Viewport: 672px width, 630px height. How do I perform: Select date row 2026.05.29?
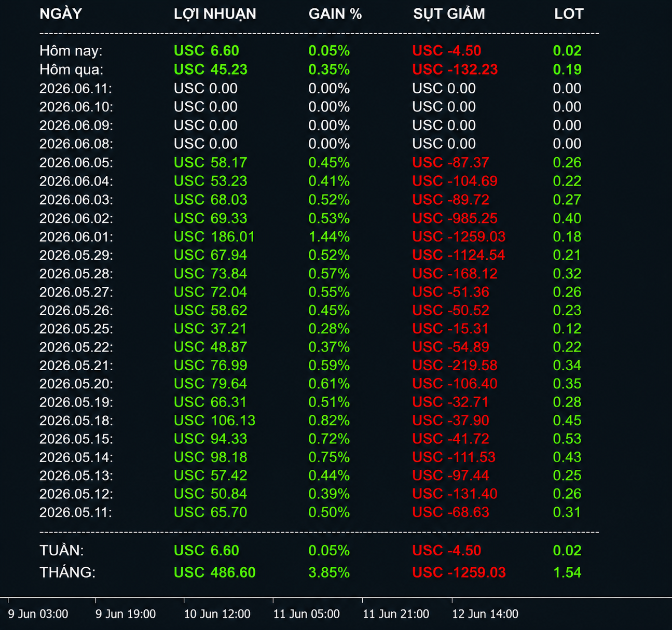[x=76, y=255]
